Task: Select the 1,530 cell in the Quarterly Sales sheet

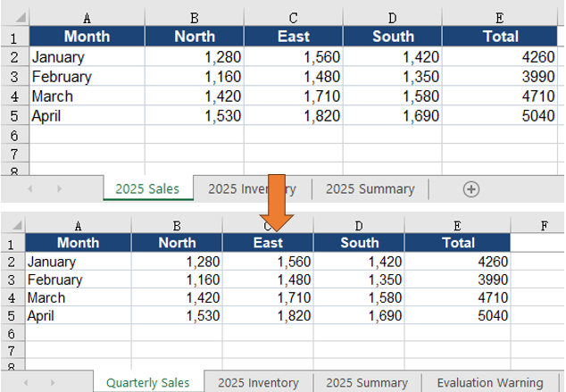Action: click(x=177, y=315)
